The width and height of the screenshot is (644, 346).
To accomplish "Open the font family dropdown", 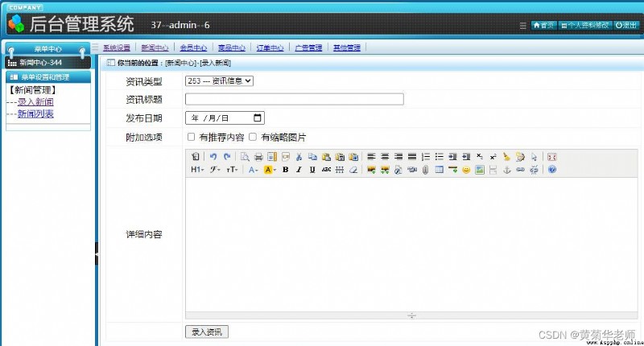I will click(x=215, y=170).
